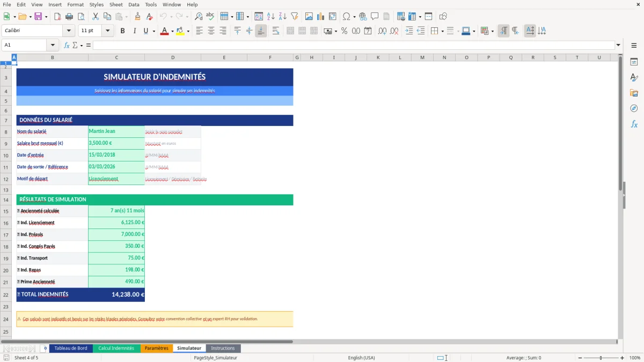644x362 pixels.
Task: Sort data ascending
Action: (x=271, y=16)
